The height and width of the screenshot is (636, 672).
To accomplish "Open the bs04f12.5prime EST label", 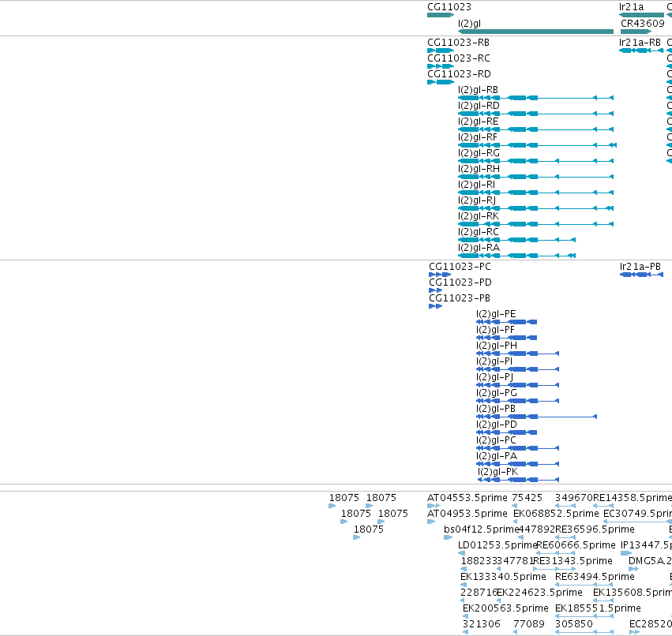I will 481,529.
